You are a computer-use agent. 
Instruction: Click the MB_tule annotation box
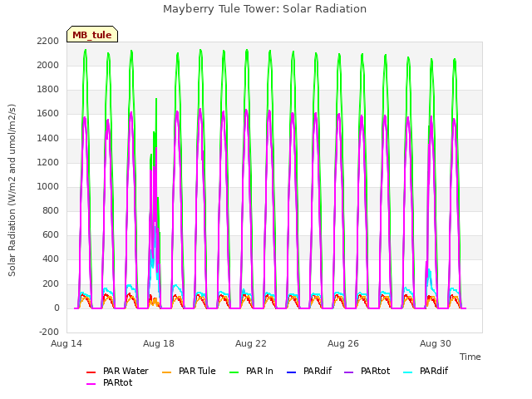point(92,34)
